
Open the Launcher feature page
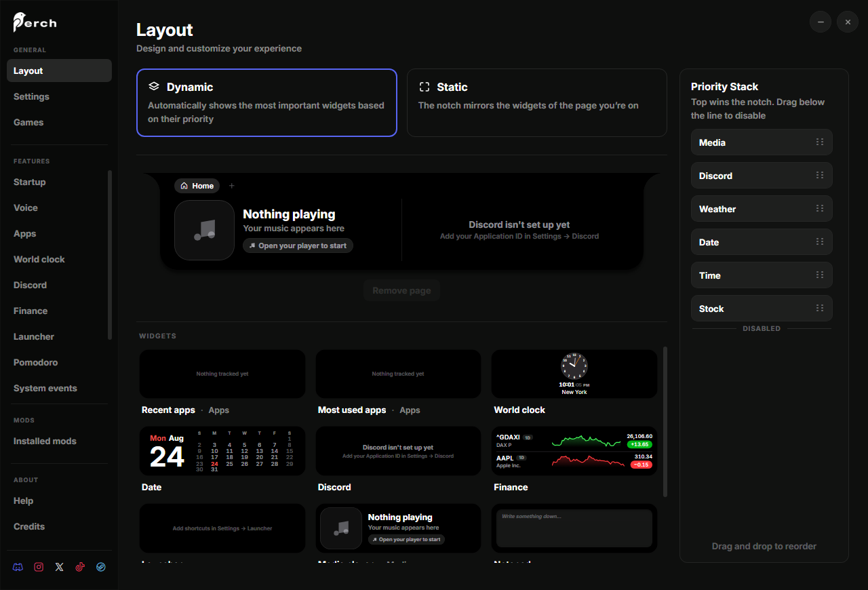(56, 336)
